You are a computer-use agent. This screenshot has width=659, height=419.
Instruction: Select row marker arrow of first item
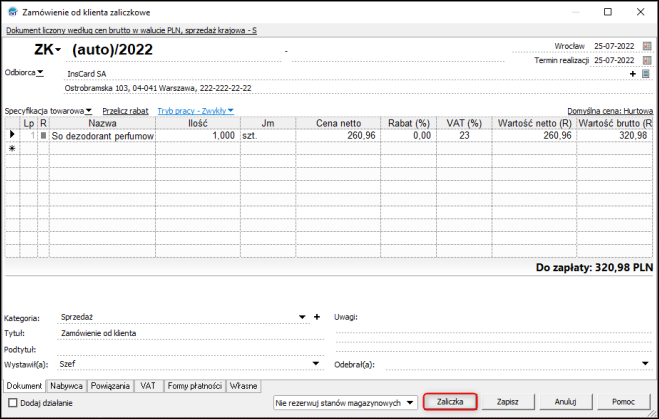point(12,134)
